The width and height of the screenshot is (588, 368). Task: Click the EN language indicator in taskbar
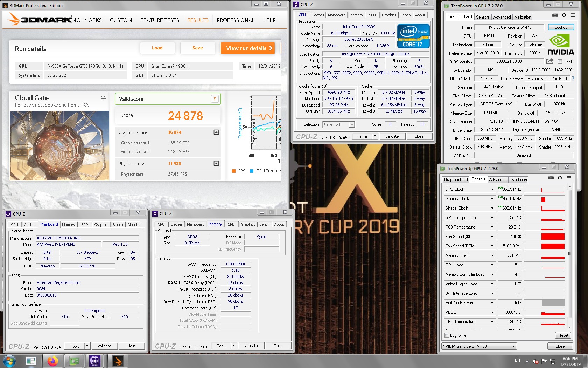click(x=517, y=360)
